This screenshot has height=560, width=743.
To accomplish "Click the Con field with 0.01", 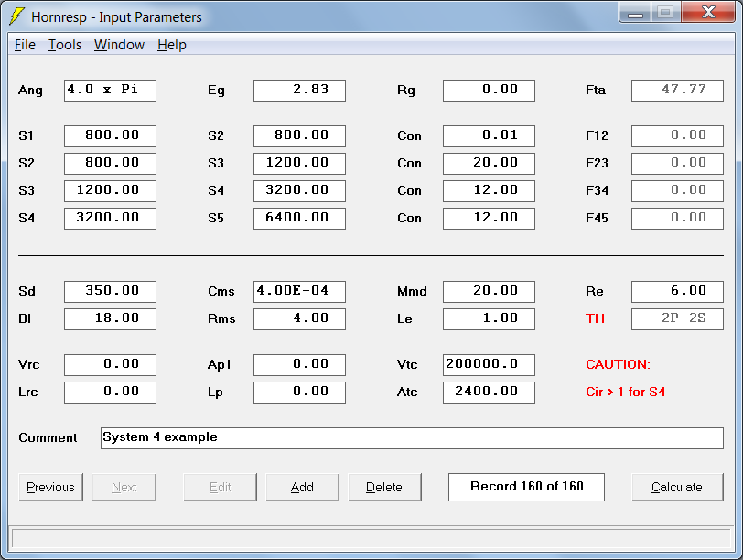I will (489, 136).
